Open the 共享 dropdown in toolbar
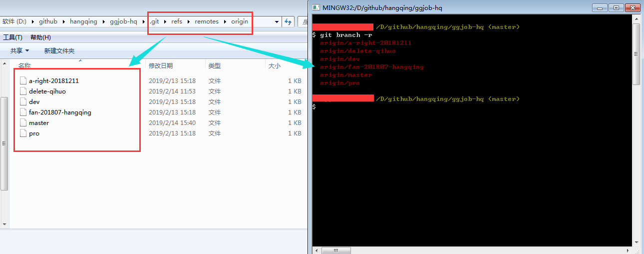Image resolution: width=644 pixels, height=254 pixels. tap(20, 50)
